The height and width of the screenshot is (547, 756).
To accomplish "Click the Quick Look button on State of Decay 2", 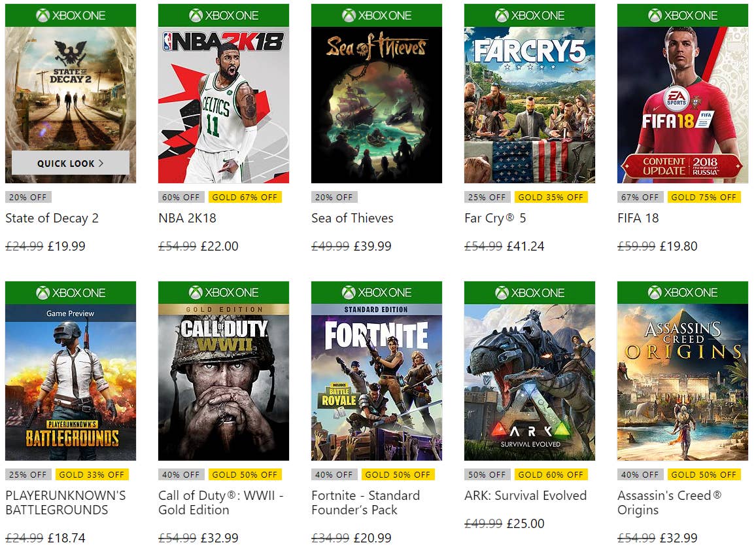I will tap(70, 163).
